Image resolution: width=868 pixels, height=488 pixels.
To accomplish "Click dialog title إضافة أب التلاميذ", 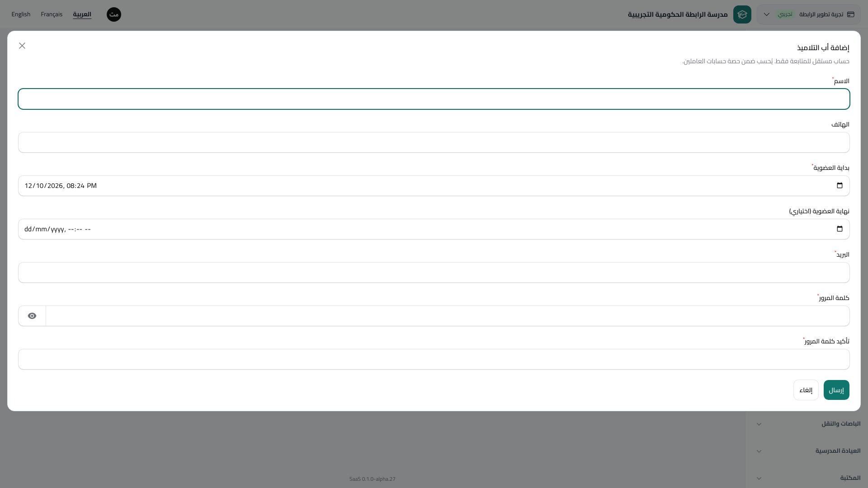I will point(823,47).
